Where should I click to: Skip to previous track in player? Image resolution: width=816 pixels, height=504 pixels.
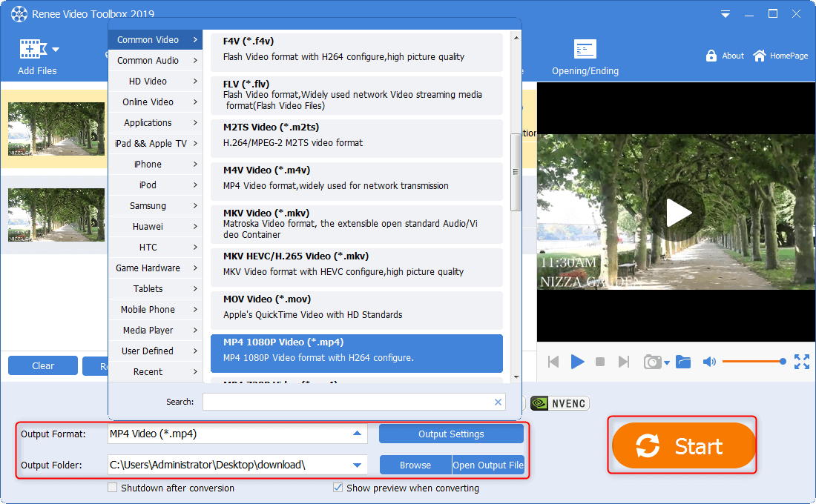(553, 362)
